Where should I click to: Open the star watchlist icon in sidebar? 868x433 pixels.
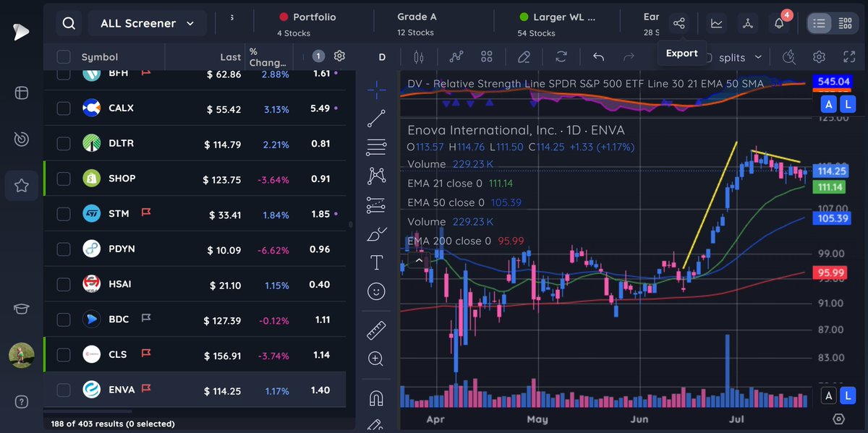(21, 186)
